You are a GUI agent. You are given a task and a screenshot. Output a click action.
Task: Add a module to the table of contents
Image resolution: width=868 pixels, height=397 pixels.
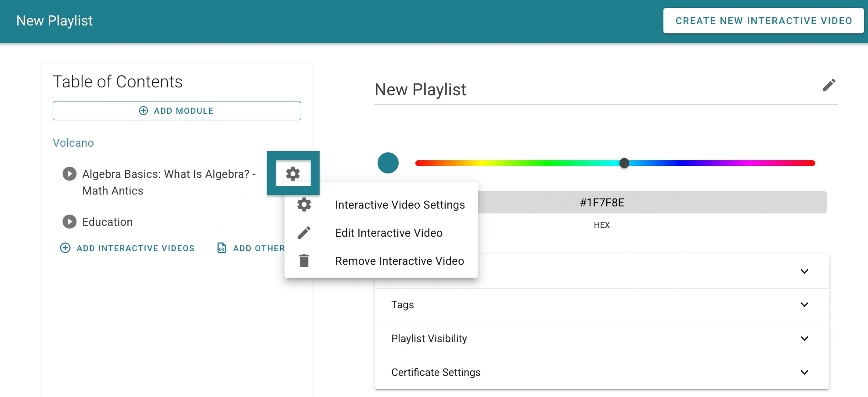coord(177,111)
